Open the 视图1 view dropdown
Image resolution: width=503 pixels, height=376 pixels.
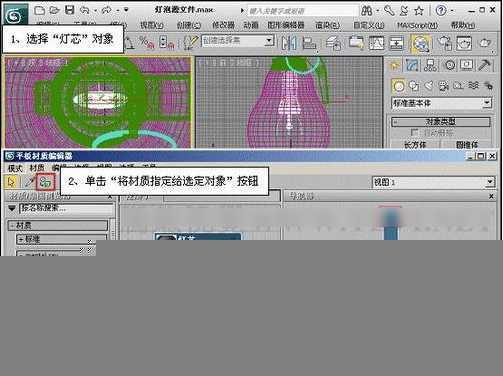(x=433, y=182)
